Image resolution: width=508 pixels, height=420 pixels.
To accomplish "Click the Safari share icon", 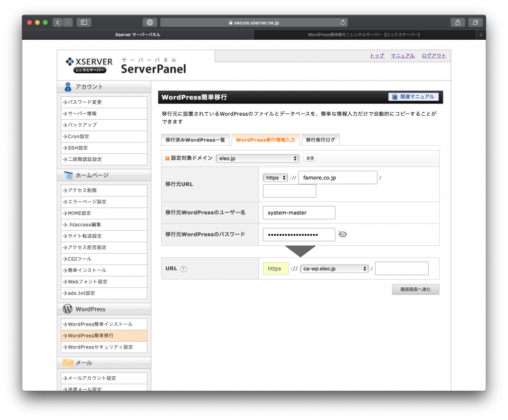I will pyautogui.click(x=457, y=22).
